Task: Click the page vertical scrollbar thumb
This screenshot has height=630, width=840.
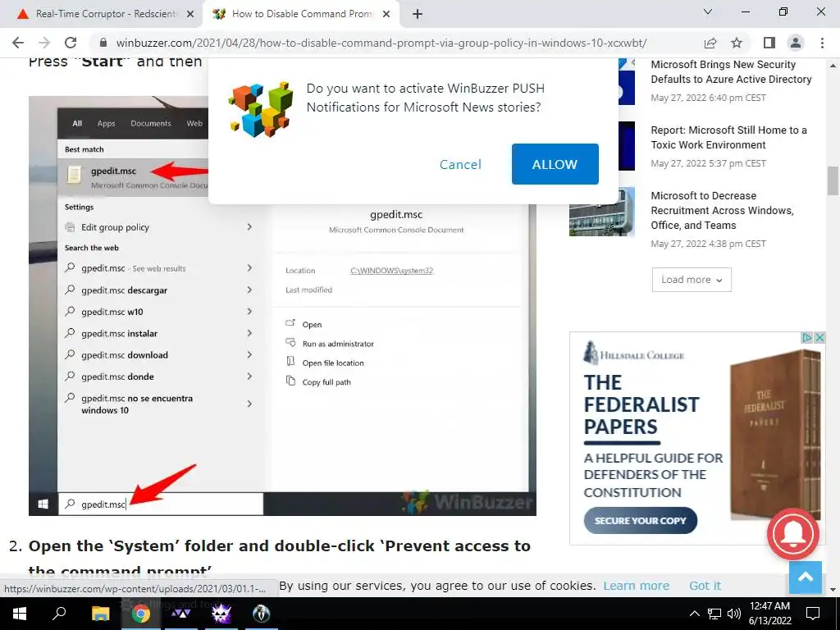Action: (x=833, y=181)
